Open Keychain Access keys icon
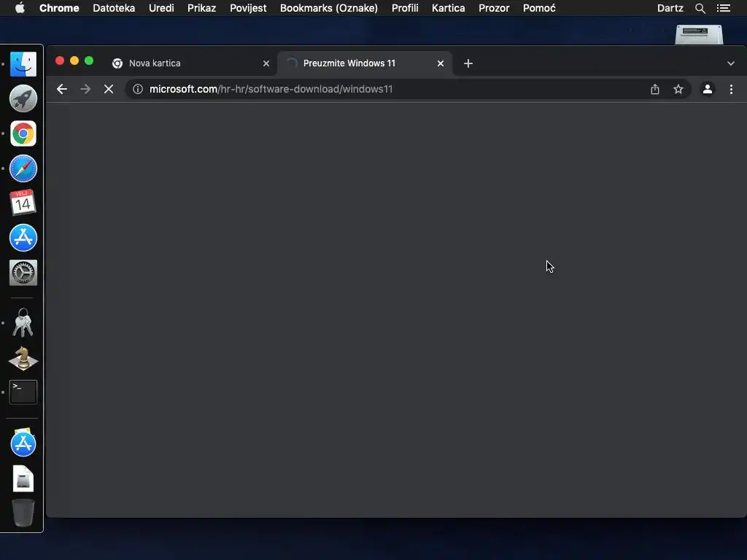The width and height of the screenshot is (747, 560). pos(23,323)
